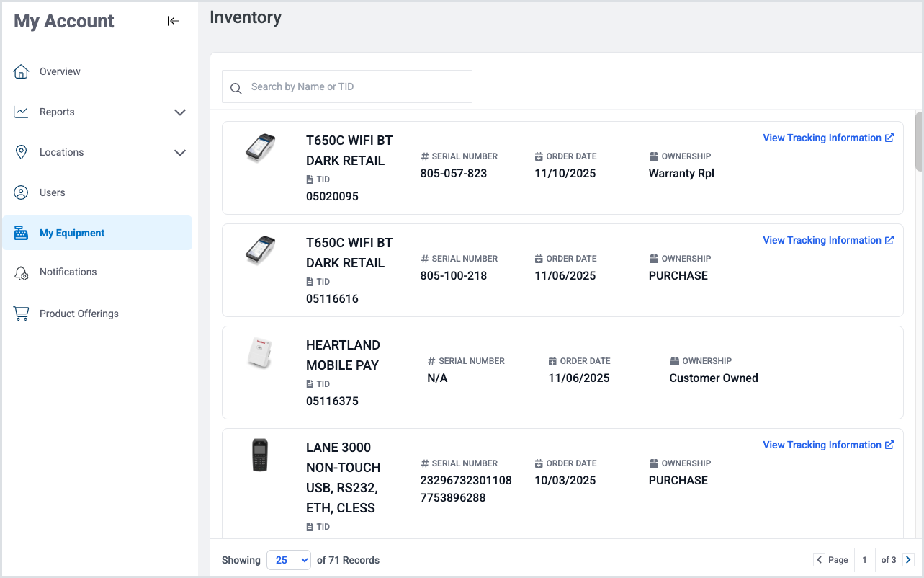Click the Notifications bell icon
The image size is (924, 578).
(x=22, y=273)
